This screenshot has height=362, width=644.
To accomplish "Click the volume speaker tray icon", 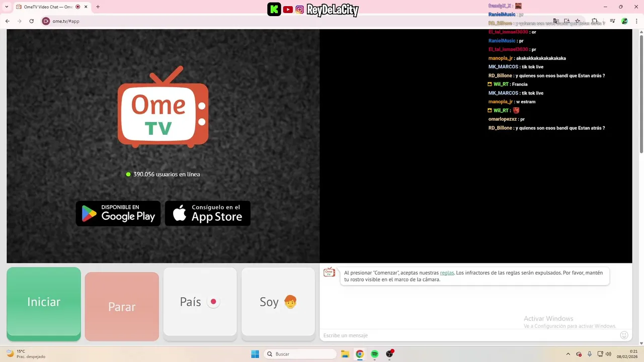I will pyautogui.click(x=608, y=354).
